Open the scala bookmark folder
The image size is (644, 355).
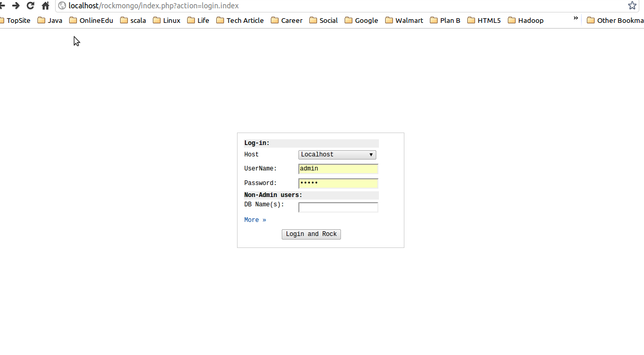tap(133, 20)
